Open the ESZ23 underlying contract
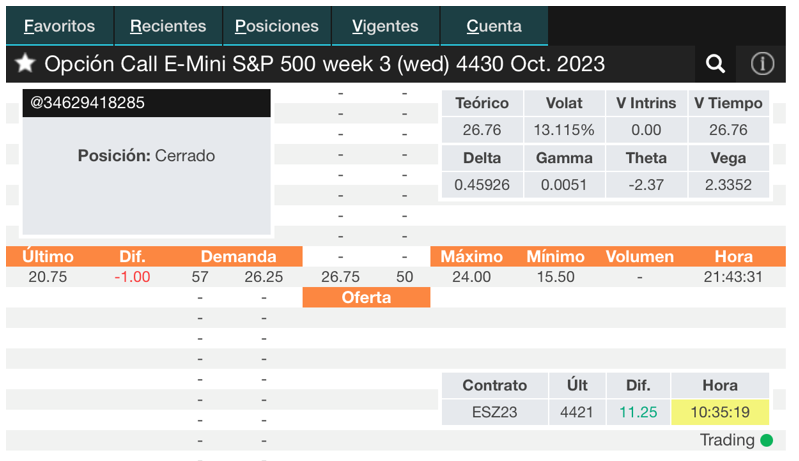 (495, 411)
